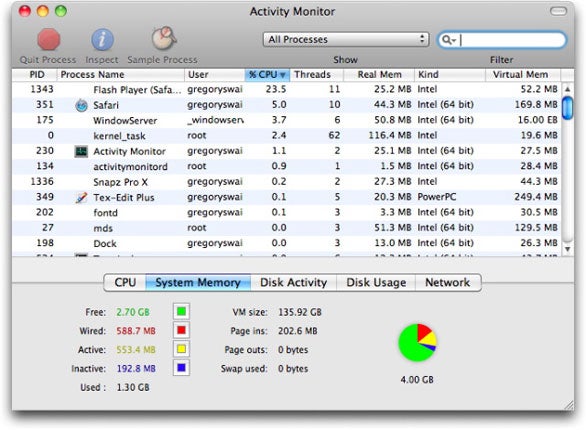586x430 pixels.
Task: Select the Flash Player (Safa... process row
Action: [x=287, y=90]
